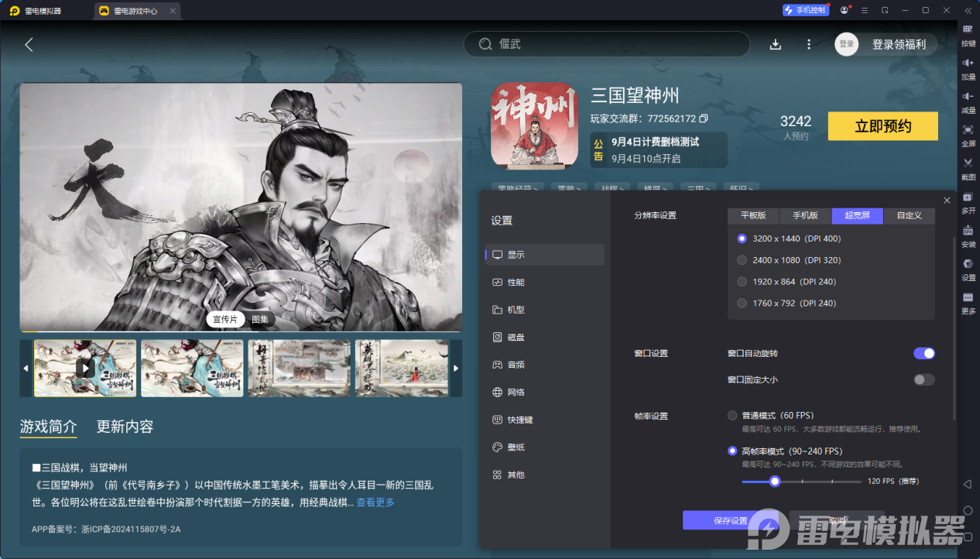Screen dimensions: 980x559
Task: Switch to 平板版 resolution tab
Action: tap(753, 215)
